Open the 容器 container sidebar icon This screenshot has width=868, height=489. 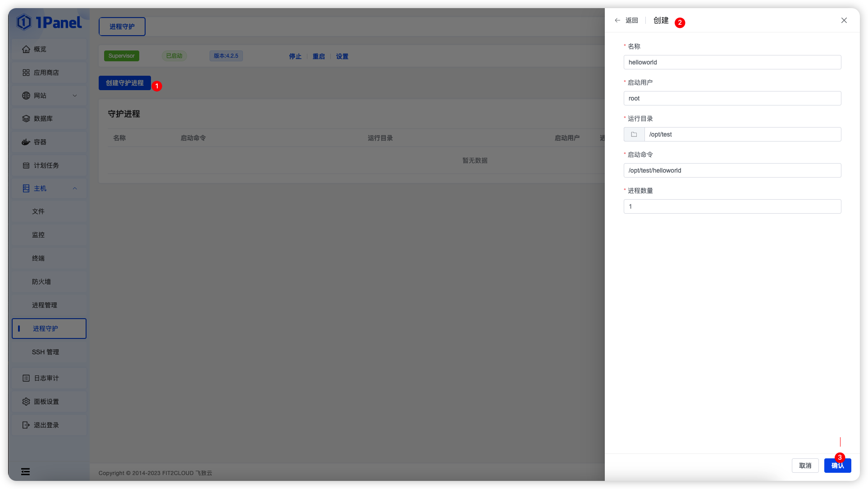click(26, 142)
